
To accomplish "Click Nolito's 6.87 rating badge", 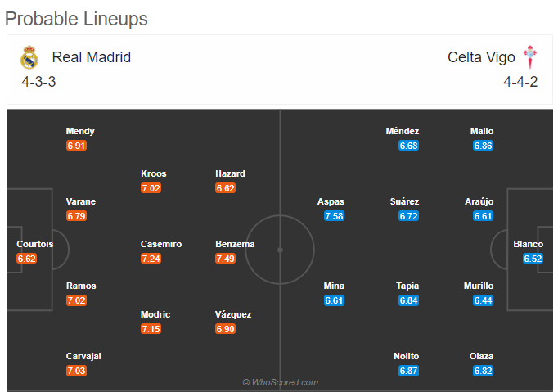I will pyautogui.click(x=408, y=371).
